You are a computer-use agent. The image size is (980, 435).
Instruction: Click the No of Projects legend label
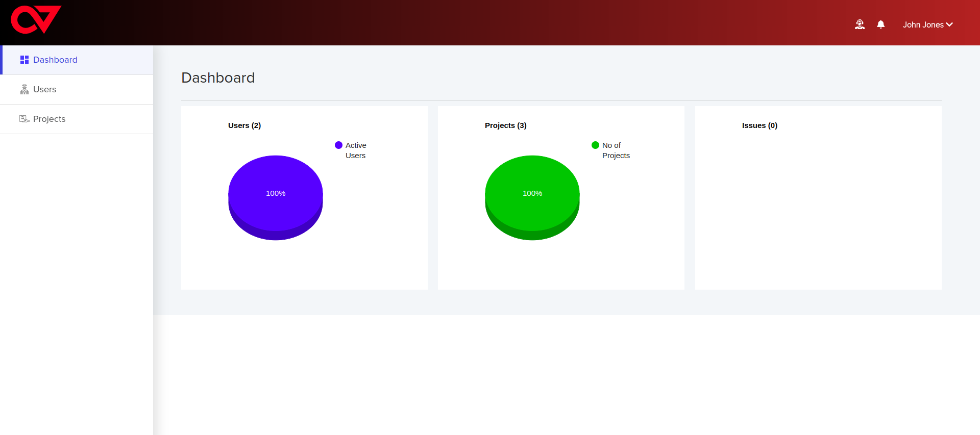616,150
